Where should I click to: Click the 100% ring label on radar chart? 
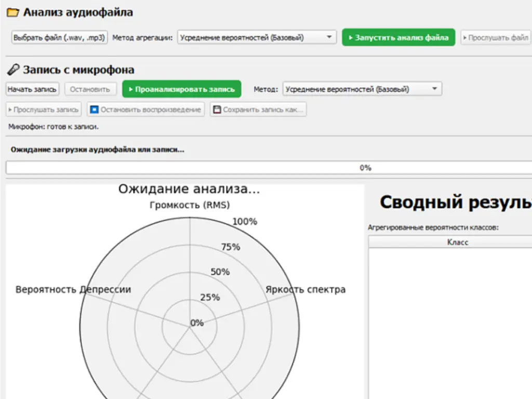click(x=244, y=222)
